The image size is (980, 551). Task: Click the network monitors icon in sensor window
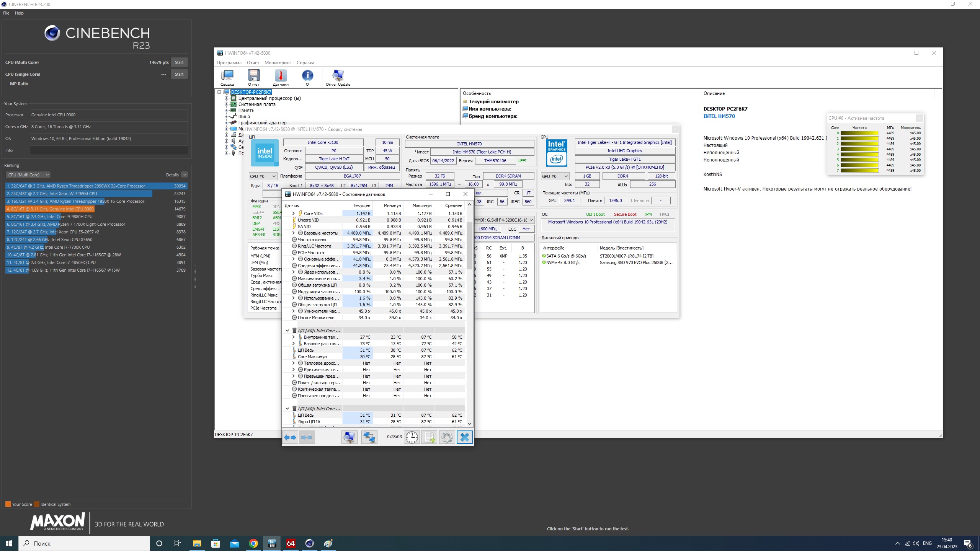pos(369,437)
